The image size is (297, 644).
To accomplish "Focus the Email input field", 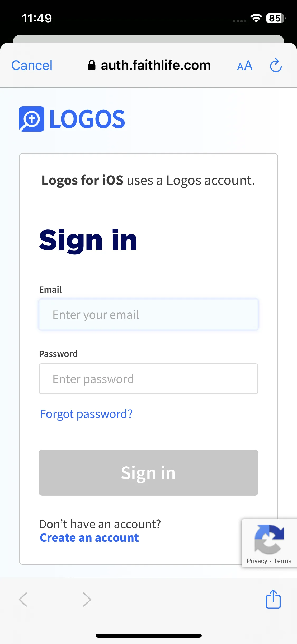I will click(148, 315).
